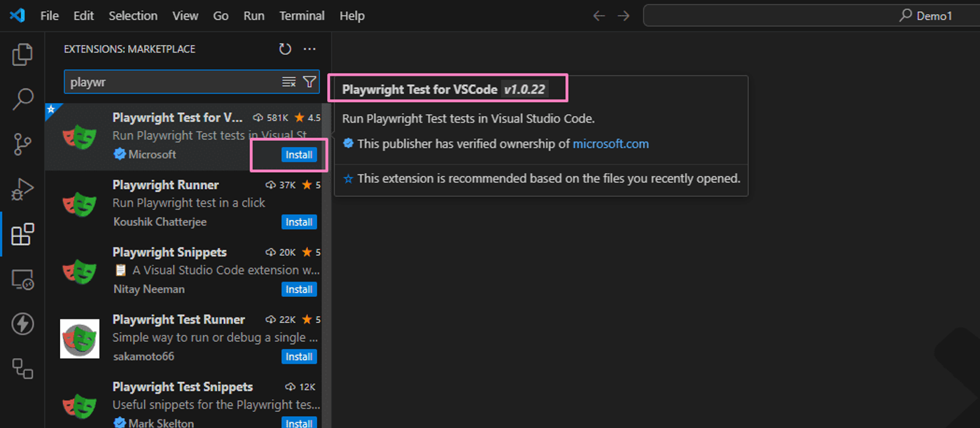The image size is (980, 428).
Task: Click the extensions search input field
Action: click(x=173, y=82)
